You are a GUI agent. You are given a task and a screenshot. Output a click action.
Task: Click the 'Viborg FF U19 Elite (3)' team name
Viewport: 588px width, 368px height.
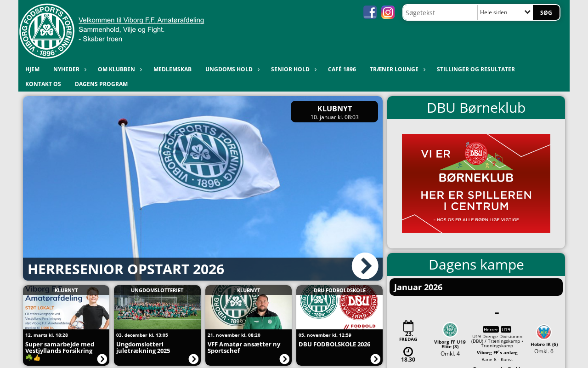(x=450, y=344)
